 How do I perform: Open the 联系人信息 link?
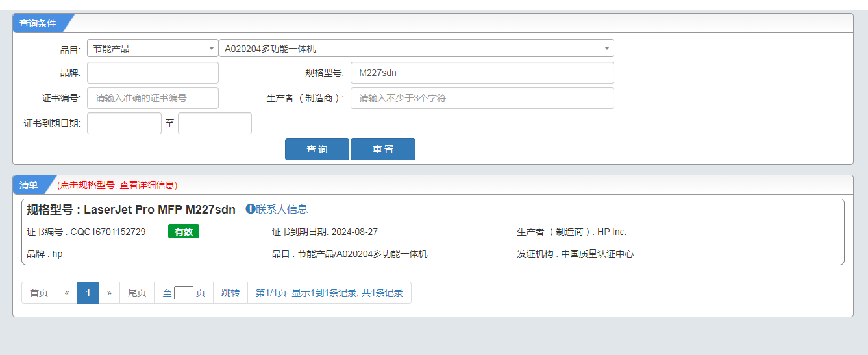[282, 209]
